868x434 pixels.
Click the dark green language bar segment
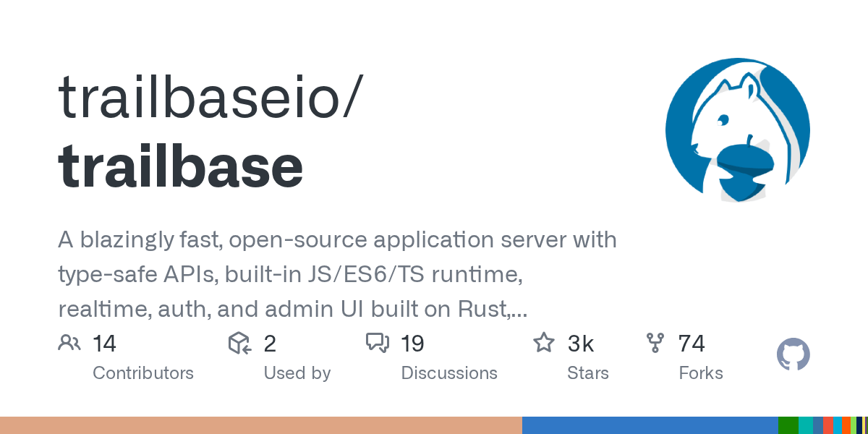pyautogui.click(x=788, y=425)
